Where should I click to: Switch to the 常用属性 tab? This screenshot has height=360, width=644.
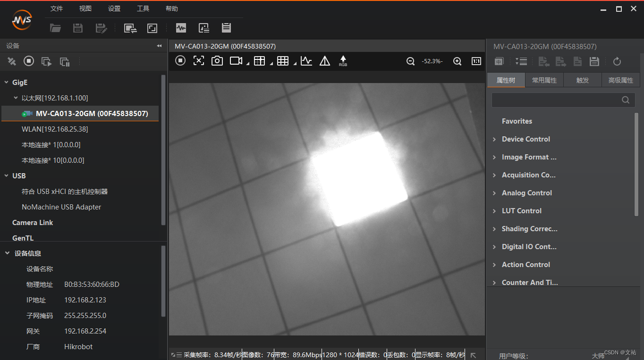click(544, 80)
